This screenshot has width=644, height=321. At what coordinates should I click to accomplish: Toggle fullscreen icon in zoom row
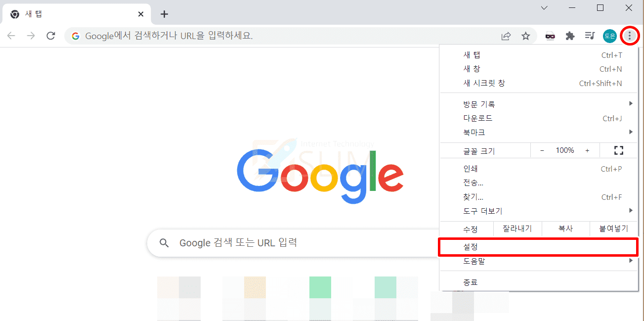point(618,150)
